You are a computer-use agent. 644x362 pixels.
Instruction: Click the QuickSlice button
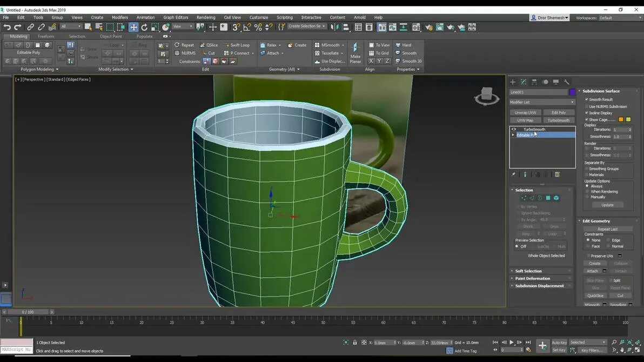pyautogui.click(x=595, y=296)
